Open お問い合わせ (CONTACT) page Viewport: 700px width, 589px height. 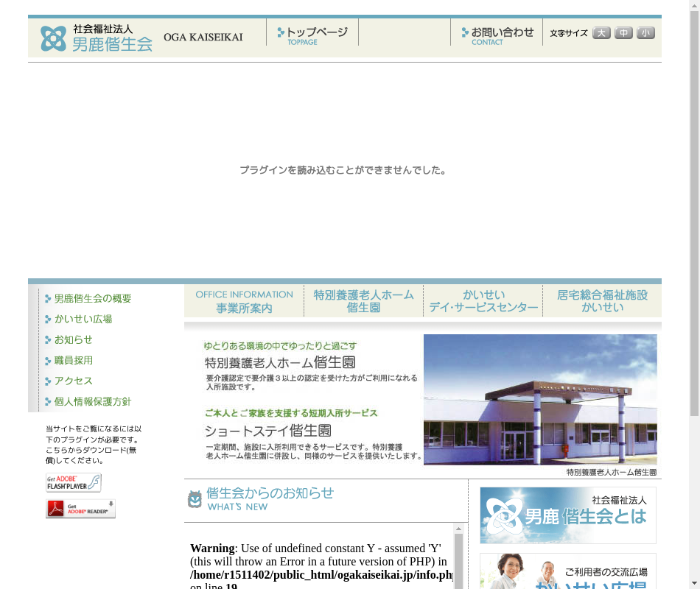[x=497, y=35]
